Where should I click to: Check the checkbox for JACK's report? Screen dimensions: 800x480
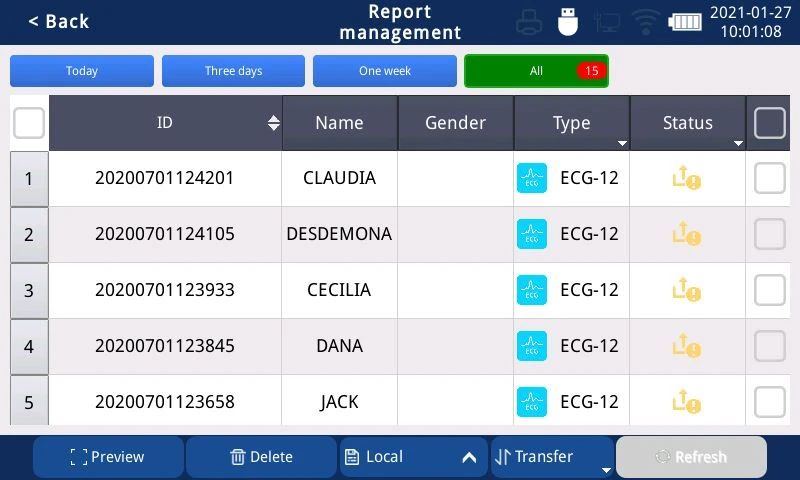coord(769,402)
